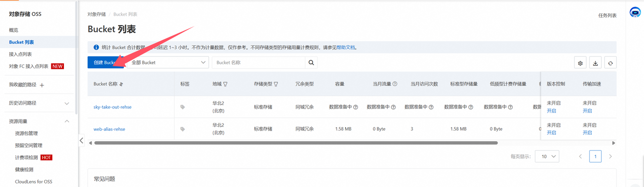Image resolution: width=644 pixels, height=187 pixels.
Task: Open the assistant robot icon
Action: coord(635,12)
